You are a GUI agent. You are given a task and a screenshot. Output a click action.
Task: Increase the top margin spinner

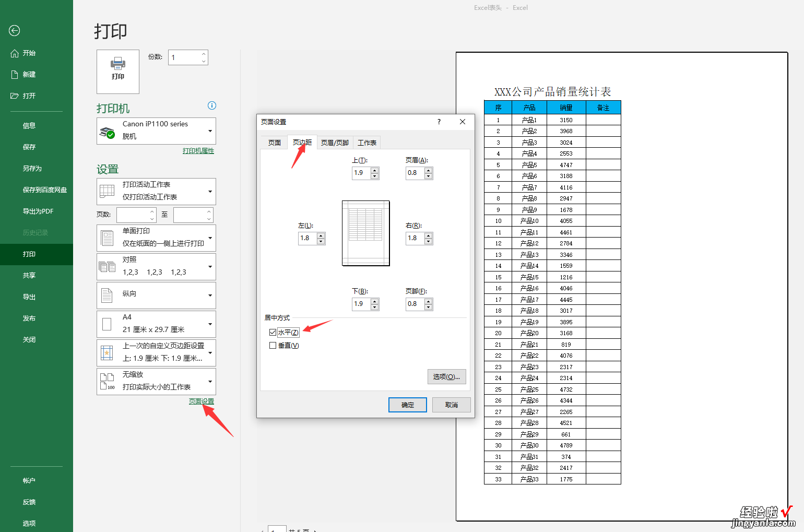(x=374, y=170)
